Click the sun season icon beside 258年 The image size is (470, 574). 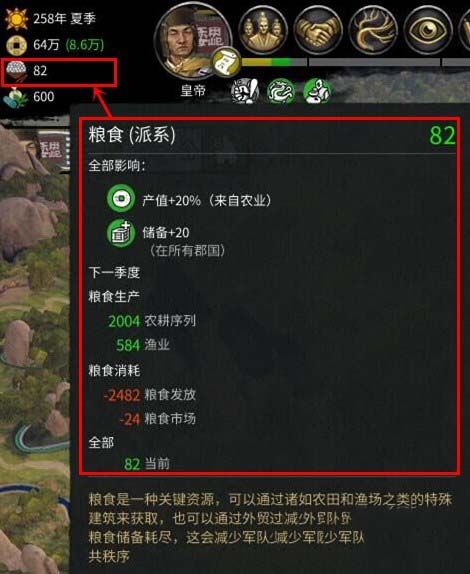[16, 19]
